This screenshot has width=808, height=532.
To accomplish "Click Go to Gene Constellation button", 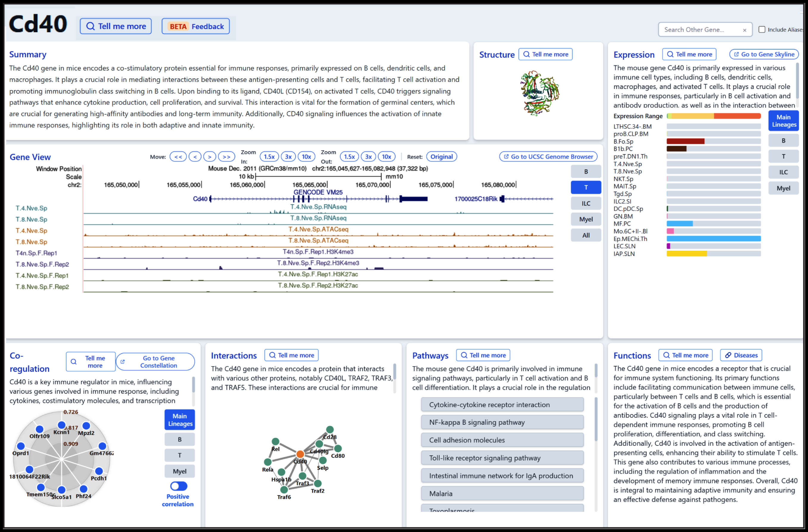I will (155, 362).
